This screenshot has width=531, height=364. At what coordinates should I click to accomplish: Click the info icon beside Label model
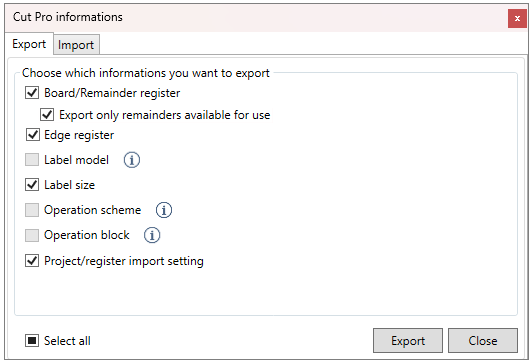point(132,160)
